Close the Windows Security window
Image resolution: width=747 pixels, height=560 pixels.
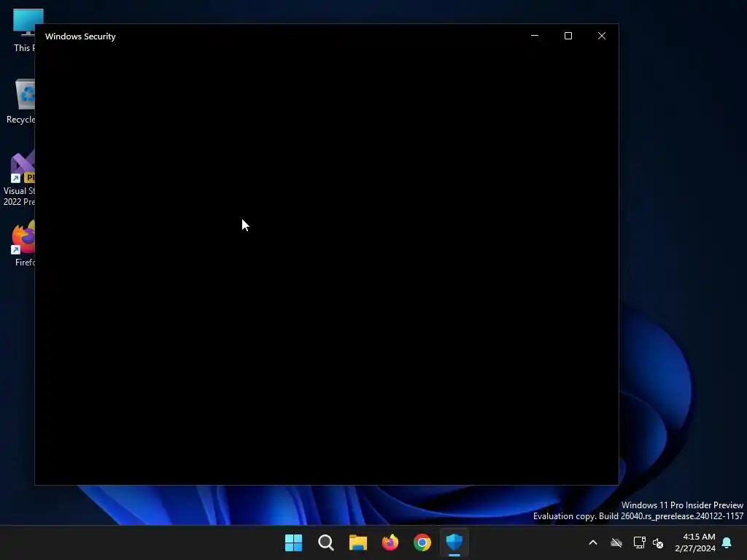pyautogui.click(x=602, y=36)
